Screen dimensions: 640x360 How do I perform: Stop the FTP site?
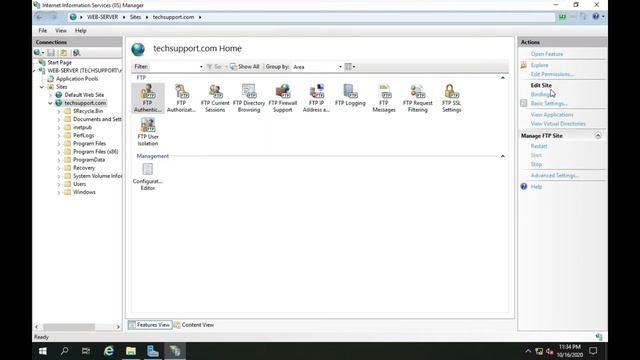536,164
